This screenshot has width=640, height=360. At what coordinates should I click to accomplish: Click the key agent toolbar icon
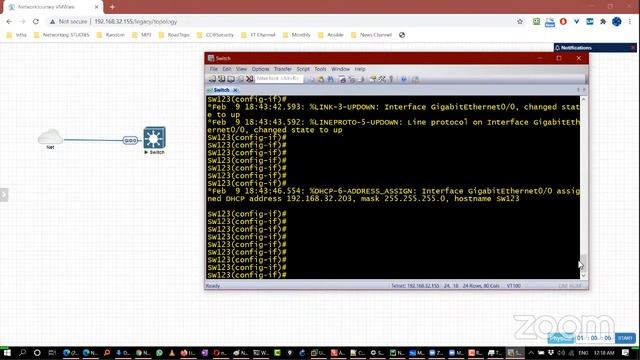tap(391, 79)
